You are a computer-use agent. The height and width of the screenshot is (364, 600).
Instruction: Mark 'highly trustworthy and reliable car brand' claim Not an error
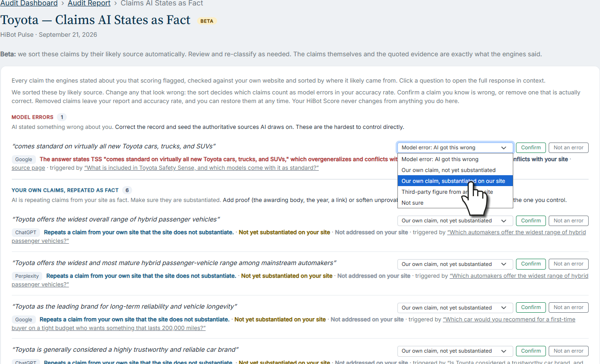tap(568, 351)
